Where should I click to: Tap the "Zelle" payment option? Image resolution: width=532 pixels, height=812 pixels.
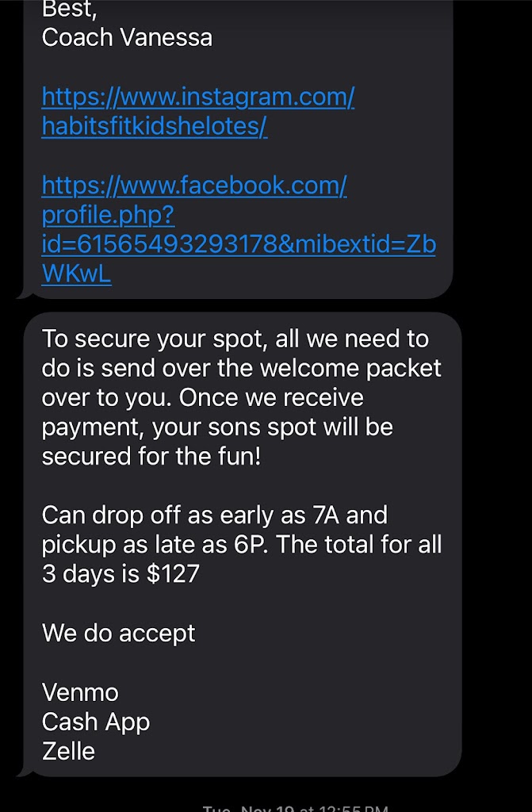click(68, 751)
